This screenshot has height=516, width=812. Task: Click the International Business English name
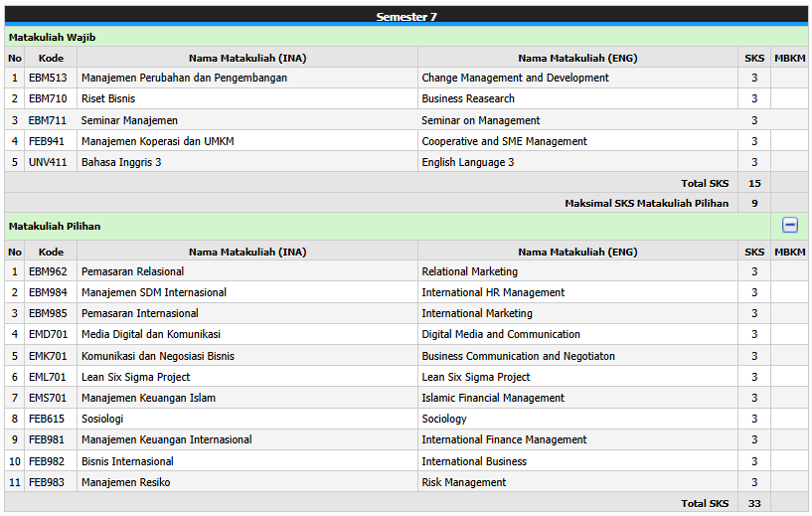[474, 461]
